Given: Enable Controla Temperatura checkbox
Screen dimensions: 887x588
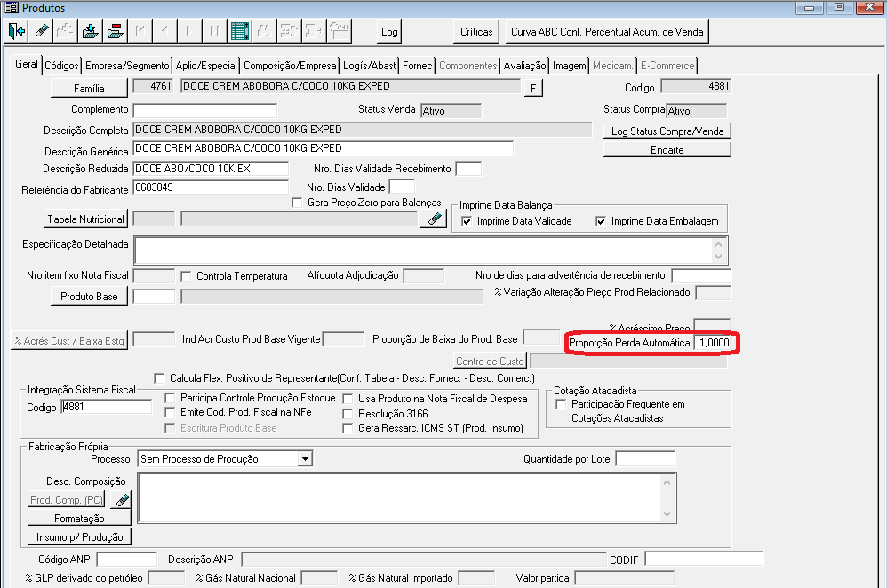Looking at the screenshot, I should point(186,276).
